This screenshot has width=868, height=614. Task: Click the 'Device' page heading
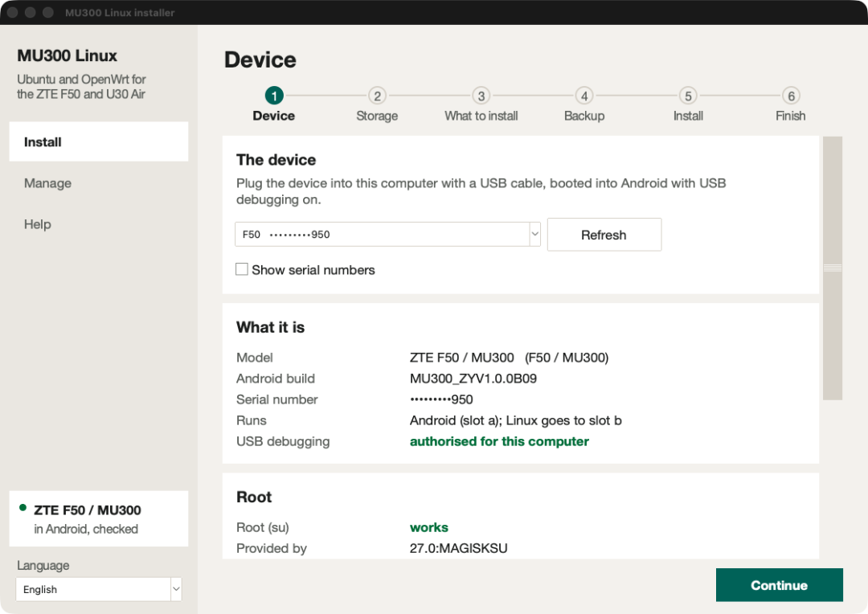pyautogui.click(x=260, y=59)
